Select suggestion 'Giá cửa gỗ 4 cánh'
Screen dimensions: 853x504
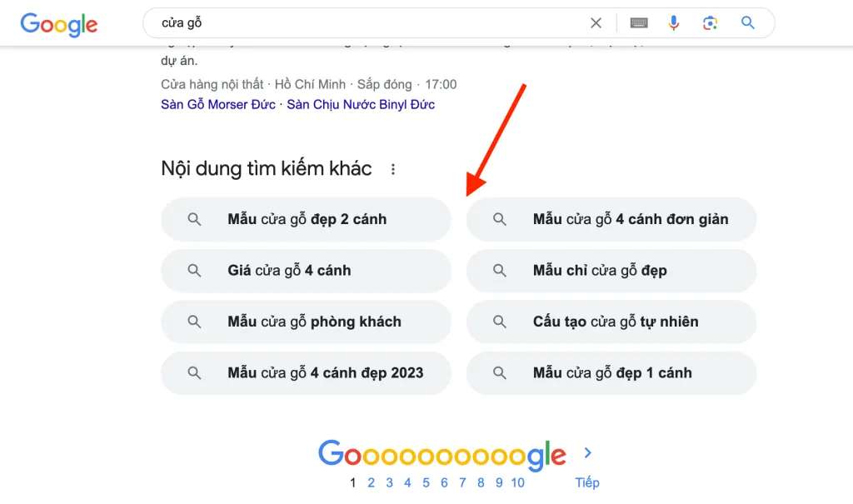click(x=306, y=271)
